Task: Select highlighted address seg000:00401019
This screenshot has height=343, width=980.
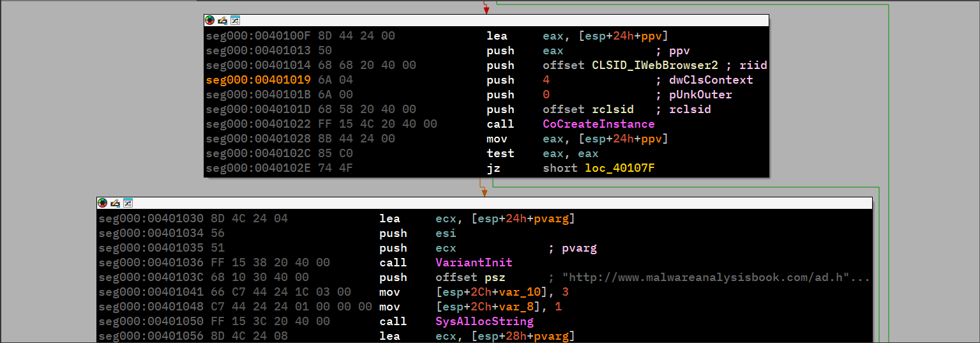Action: tap(258, 80)
